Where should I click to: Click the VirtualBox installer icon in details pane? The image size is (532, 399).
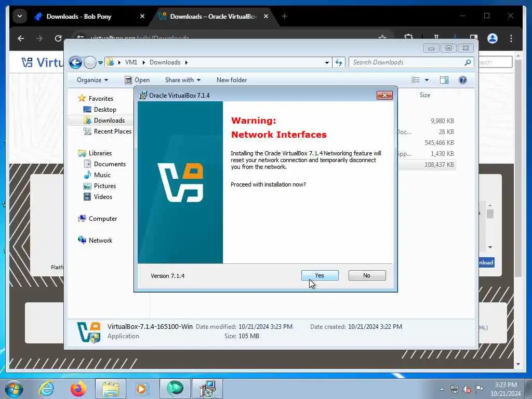point(88,332)
